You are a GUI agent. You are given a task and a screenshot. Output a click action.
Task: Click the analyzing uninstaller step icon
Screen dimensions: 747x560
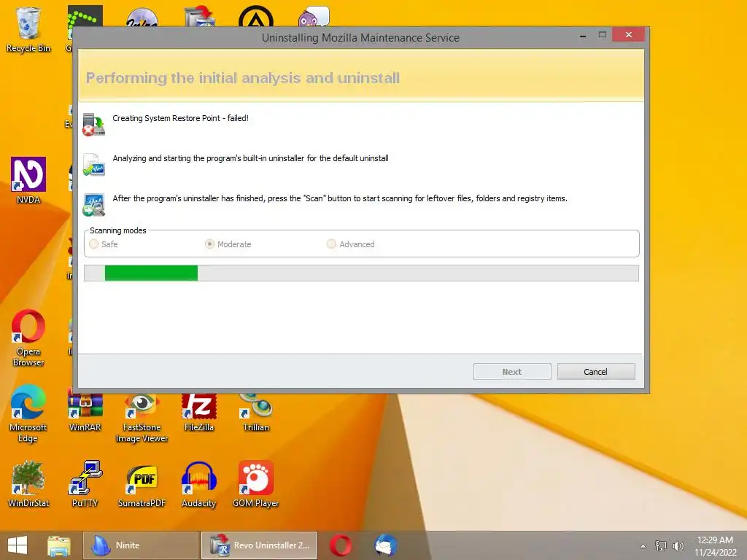(x=93, y=165)
